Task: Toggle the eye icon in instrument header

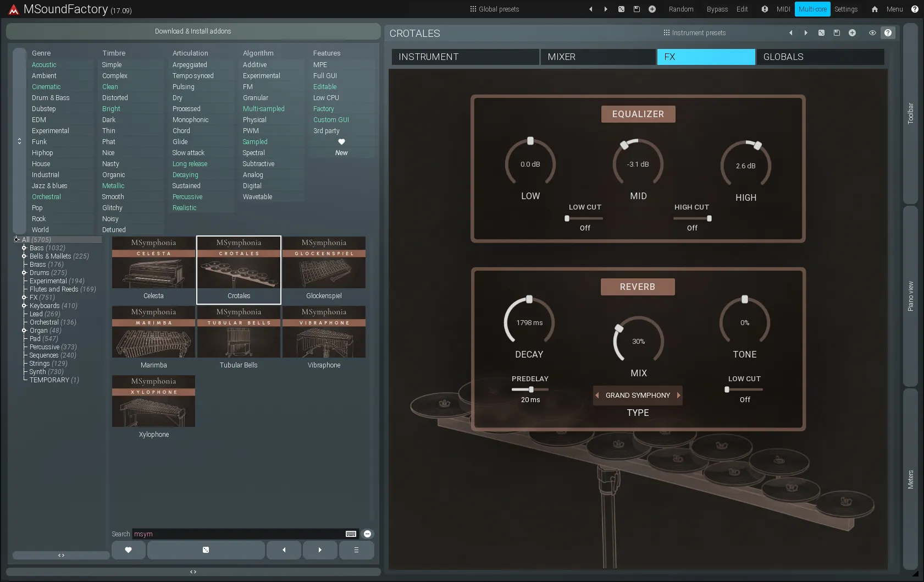Action: [872, 33]
